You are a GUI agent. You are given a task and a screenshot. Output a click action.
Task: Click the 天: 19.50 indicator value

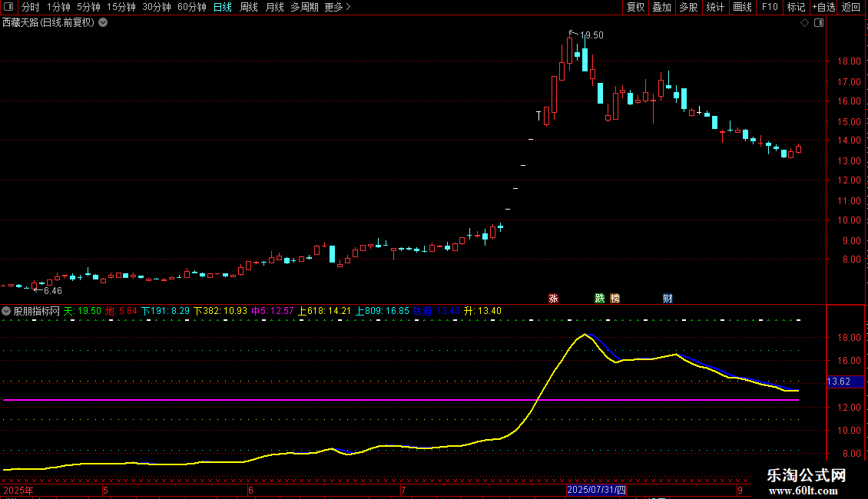82,311
